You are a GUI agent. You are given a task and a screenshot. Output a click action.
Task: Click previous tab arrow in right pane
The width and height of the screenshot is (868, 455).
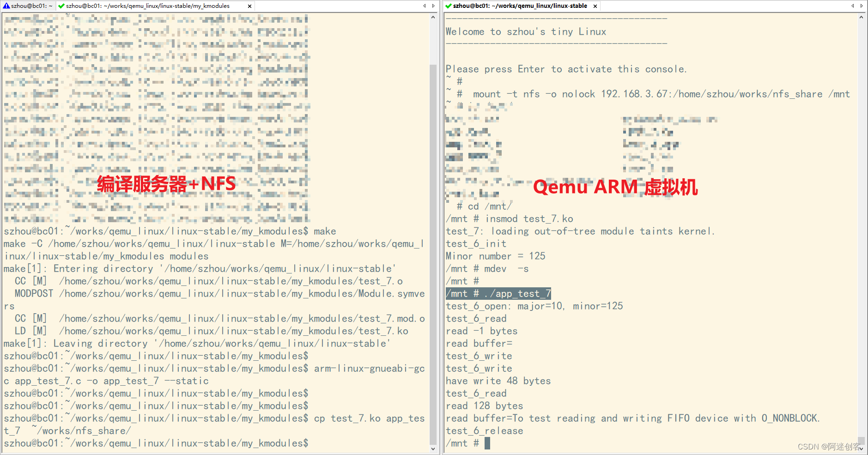click(x=853, y=6)
